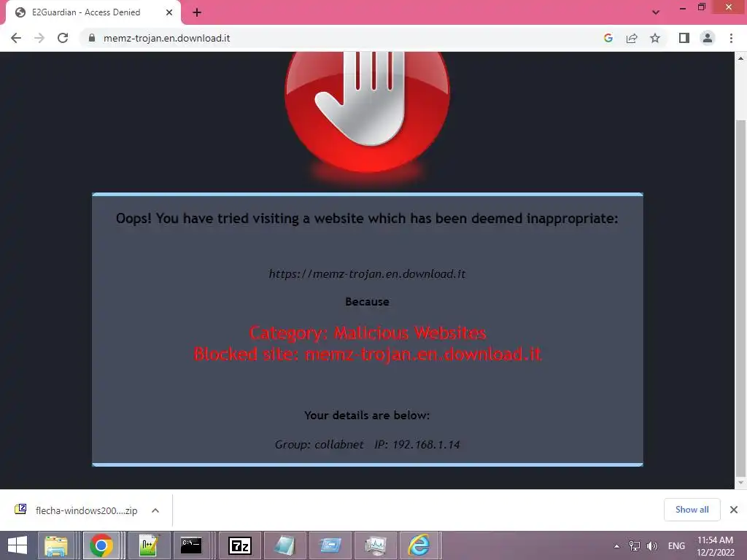The image size is (747, 560).
Task: Click the 'Group: collabnet' details text
Action: [x=319, y=444]
